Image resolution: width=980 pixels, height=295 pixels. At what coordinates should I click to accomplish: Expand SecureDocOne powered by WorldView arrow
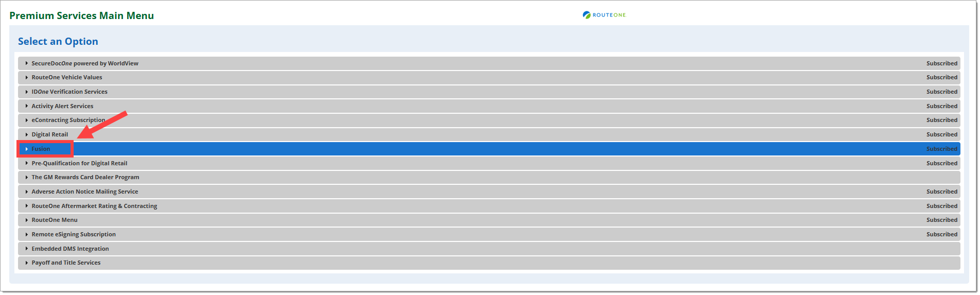click(x=27, y=63)
